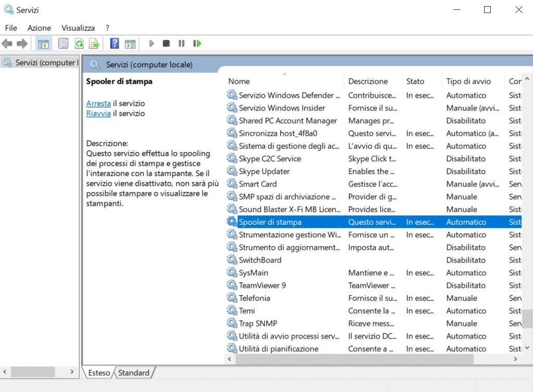Open the Azione menu
The width and height of the screenshot is (533, 392).
pos(39,28)
